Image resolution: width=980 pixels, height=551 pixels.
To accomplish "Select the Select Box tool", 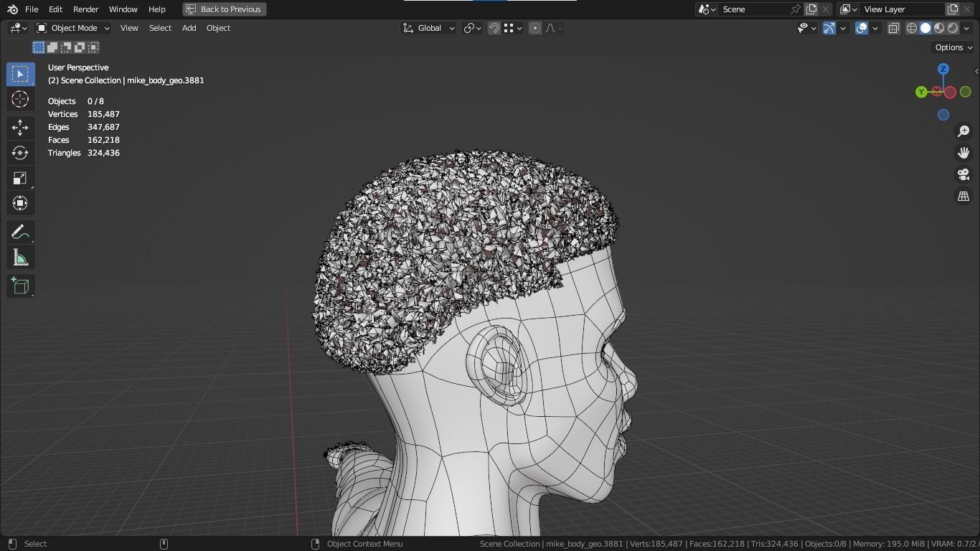I will pos(20,74).
